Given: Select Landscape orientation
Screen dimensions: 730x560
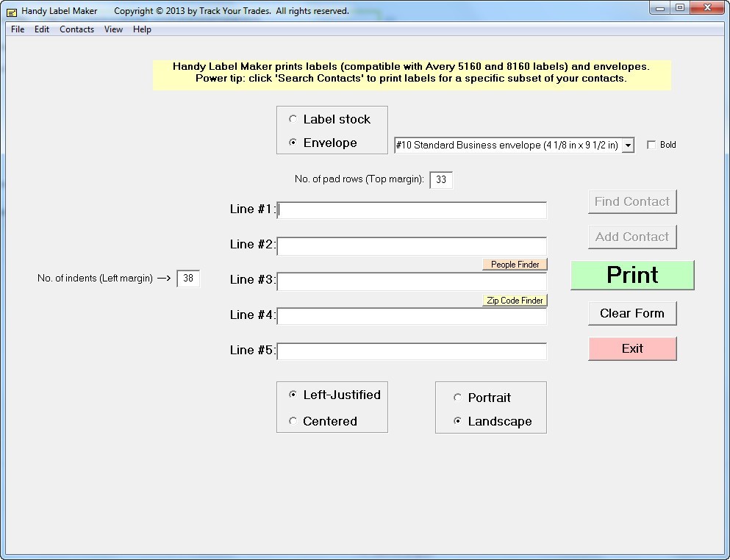Looking at the screenshot, I should pos(458,422).
